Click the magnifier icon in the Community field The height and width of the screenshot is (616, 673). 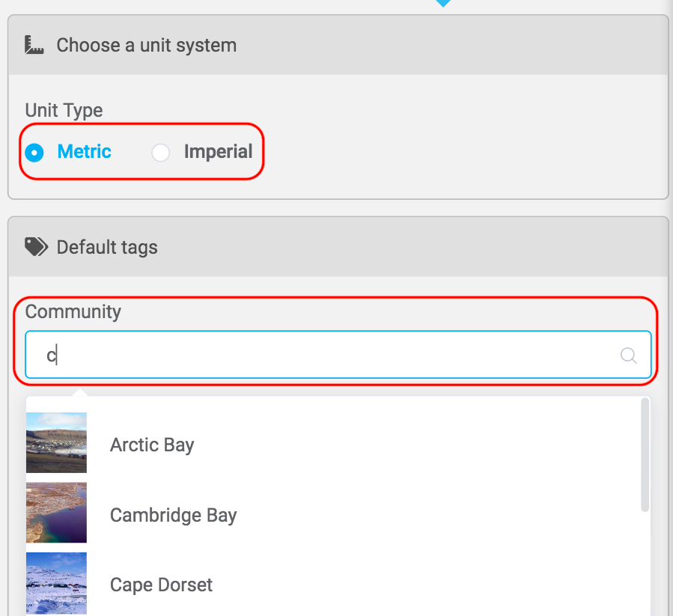point(629,356)
